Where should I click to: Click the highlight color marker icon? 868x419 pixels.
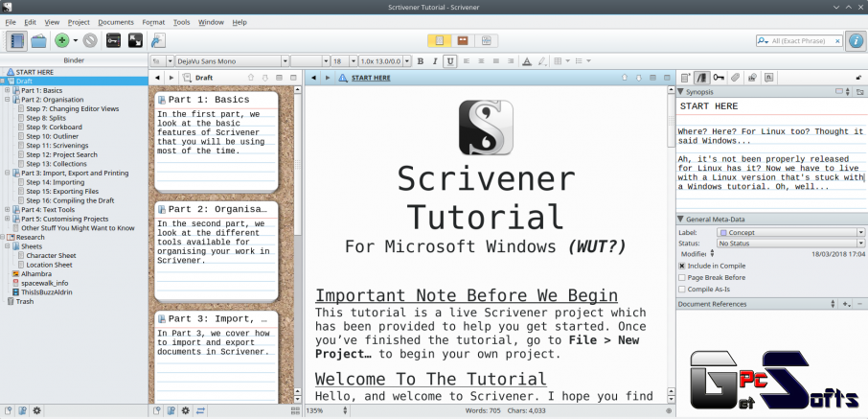[542, 61]
